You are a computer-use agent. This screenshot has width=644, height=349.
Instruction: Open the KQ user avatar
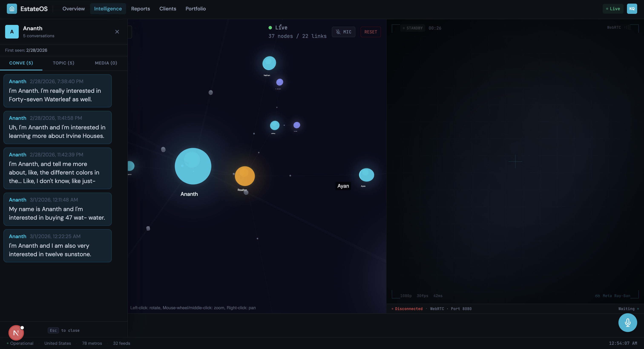632,9
